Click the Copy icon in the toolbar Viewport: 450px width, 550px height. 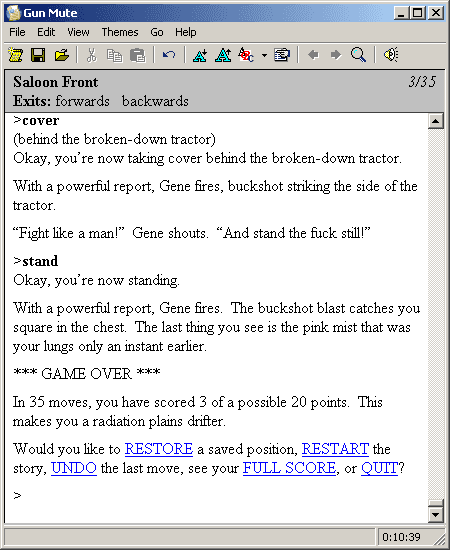tap(114, 55)
